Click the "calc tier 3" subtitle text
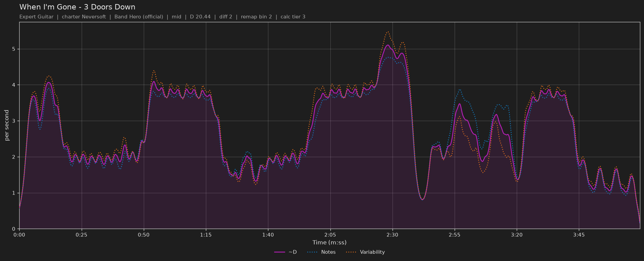Screen dimensions: 644x261 coord(293,17)
